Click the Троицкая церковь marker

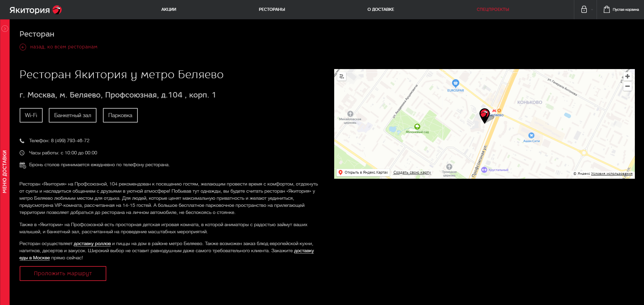tap(449, 167)
